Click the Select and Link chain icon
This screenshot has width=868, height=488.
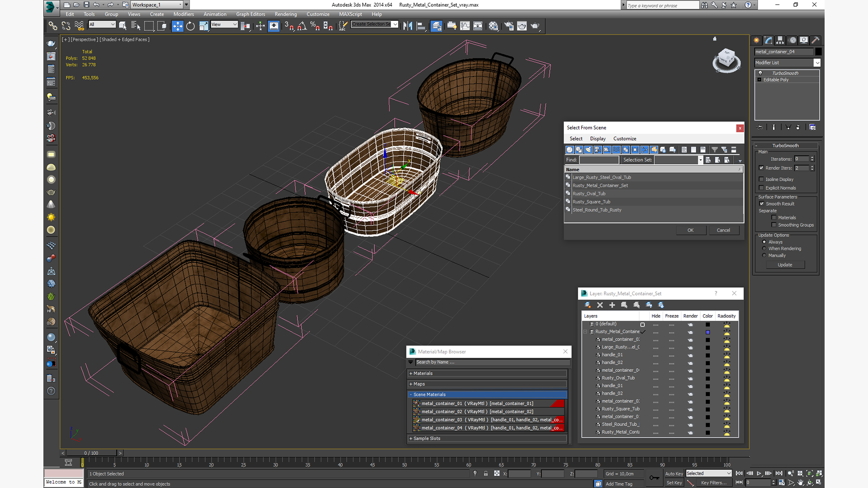pos(53,26)
